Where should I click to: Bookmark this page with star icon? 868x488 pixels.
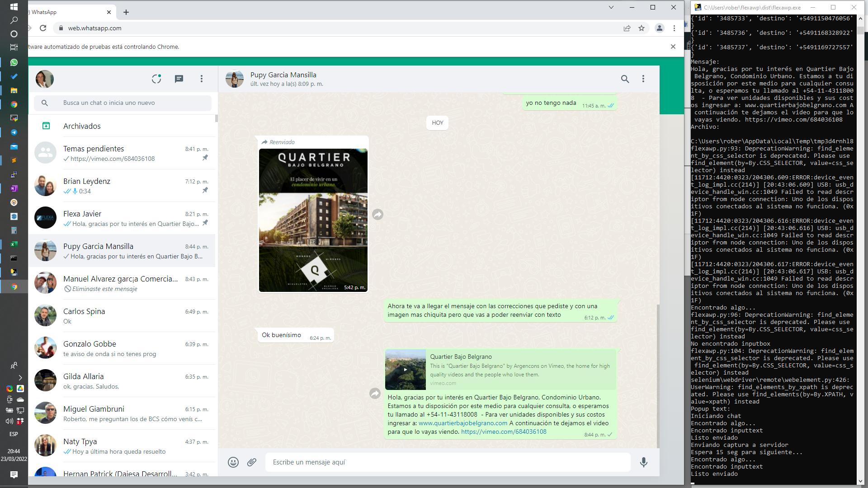pyautogui.click(x=642, y=28)
